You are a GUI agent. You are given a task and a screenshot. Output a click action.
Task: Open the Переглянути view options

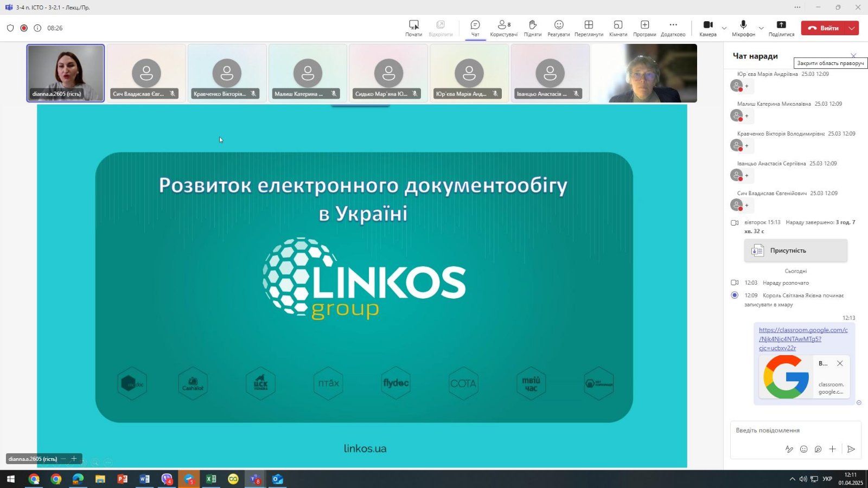pyautogui.click(x=589, y=28)
